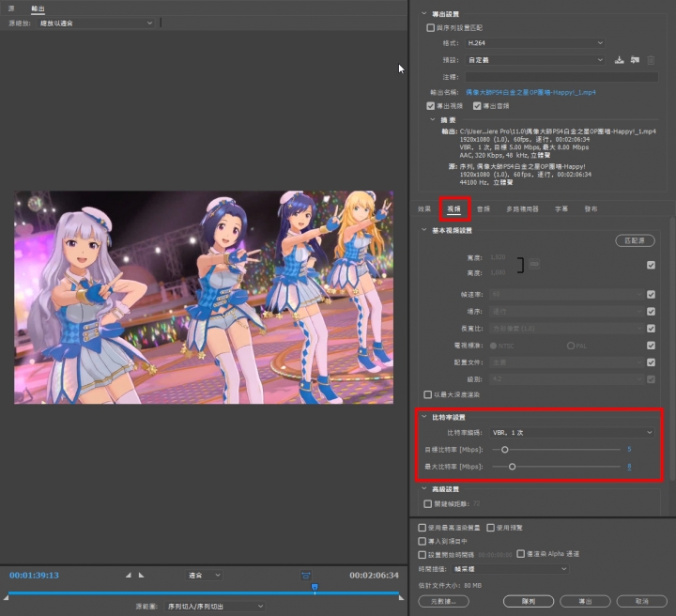The image size is (676, 616).
Task: Uncheck the export audio checkbox
Action: (x=477, y=105)
